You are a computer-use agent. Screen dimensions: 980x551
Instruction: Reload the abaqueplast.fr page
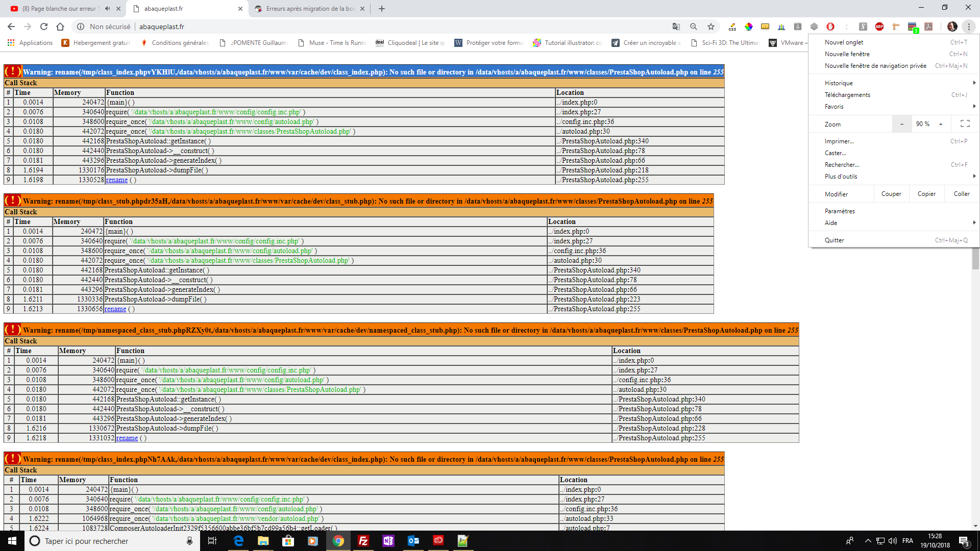tap(44, 27)
